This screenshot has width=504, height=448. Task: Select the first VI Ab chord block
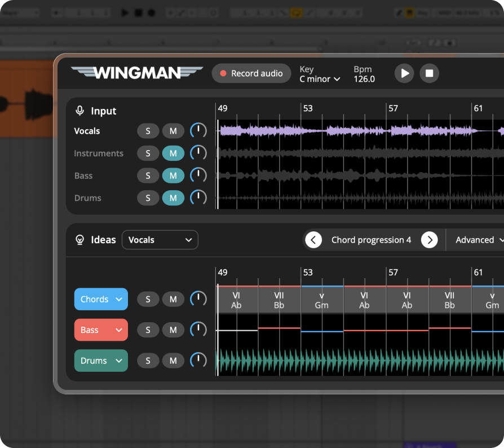pyautogui.click(x=237, y=300)
